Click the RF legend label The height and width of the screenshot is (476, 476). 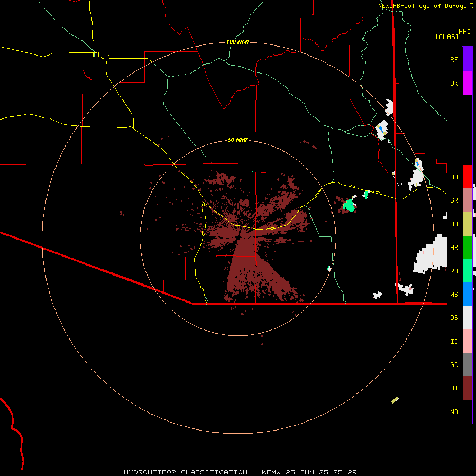pos(454,59)
